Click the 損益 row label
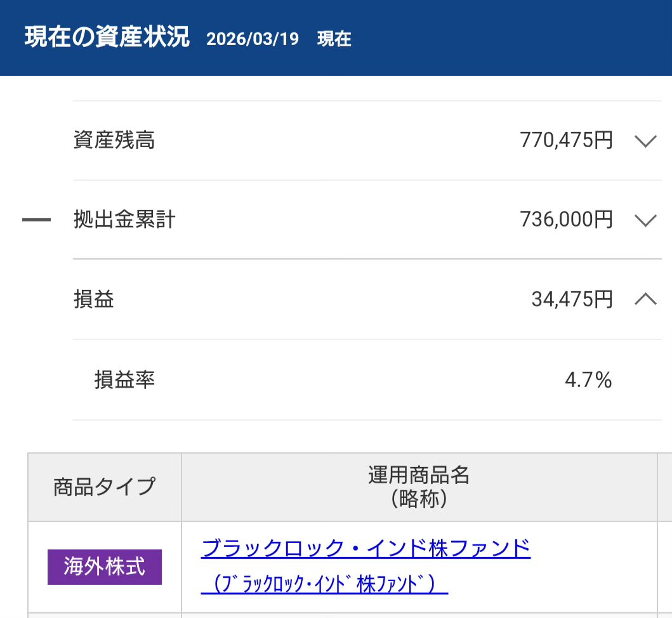Image resolution: width=672 pixels, height=618 pixels. coord(94,299)
